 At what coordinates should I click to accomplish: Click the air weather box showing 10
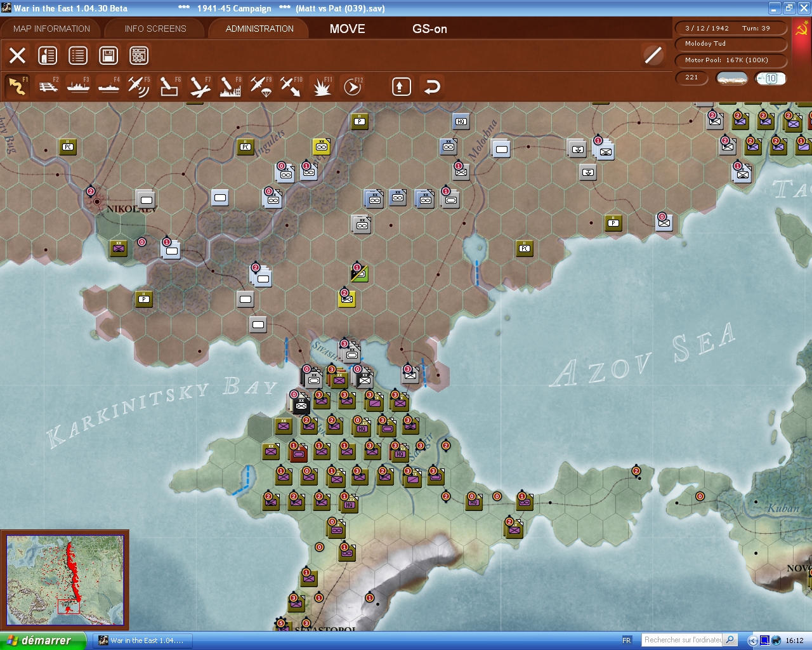coord(771,78)
